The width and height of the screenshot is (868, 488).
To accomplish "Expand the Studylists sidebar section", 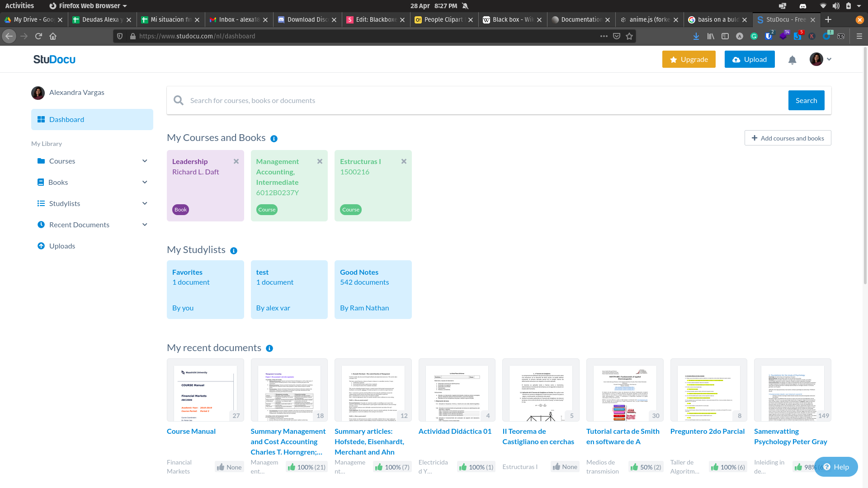I will pos(145,203).
